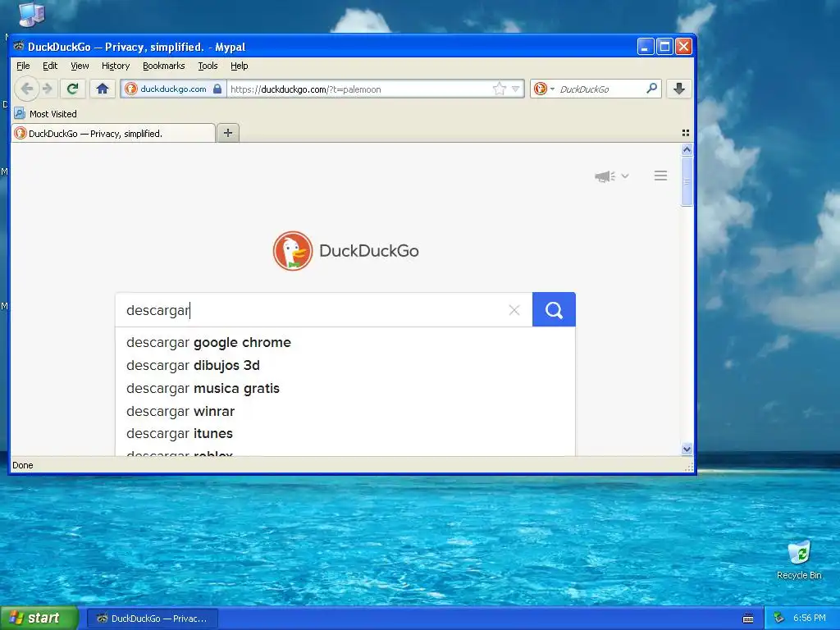Viewport: 840px width, 630px height.
Task: Open the DuckDuckGo hamburger side menu
Action: pos(660,176)
